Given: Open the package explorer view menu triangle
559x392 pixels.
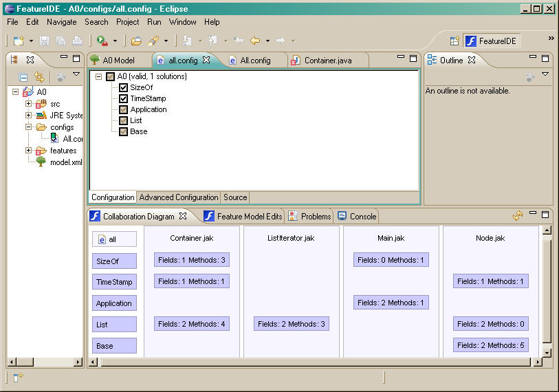Looking at the screenshot, I should pyautogui.click(x=76, y=74).
